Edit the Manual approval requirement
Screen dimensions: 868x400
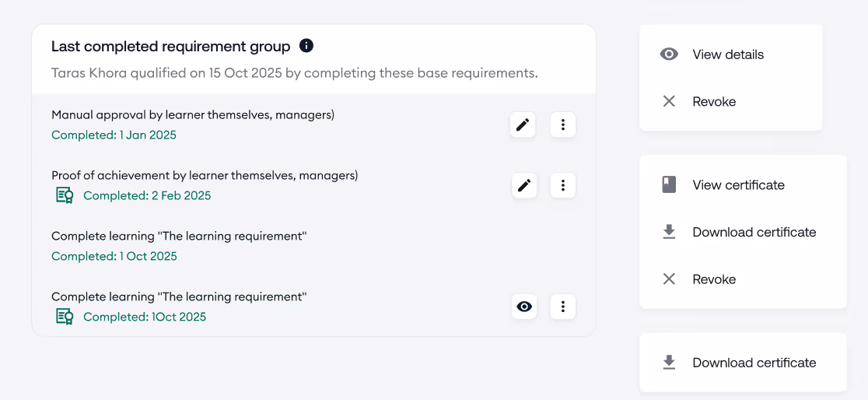click(x=523, y=125)
